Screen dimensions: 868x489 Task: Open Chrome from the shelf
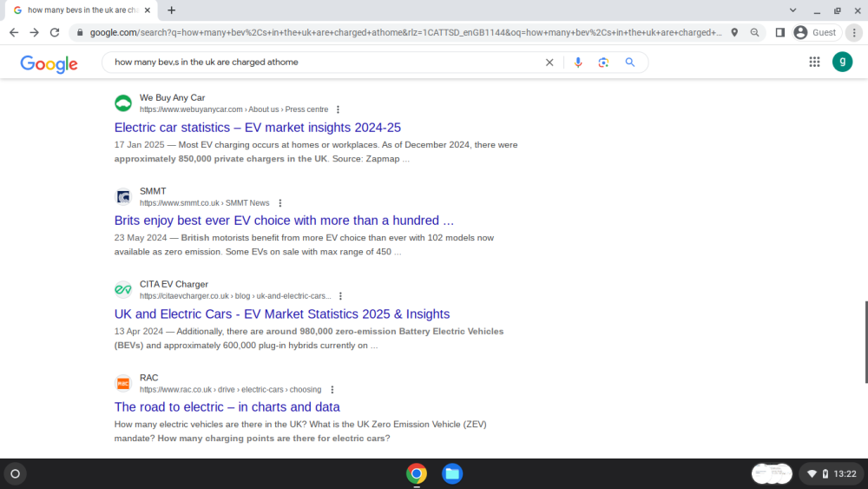point(417,474)
